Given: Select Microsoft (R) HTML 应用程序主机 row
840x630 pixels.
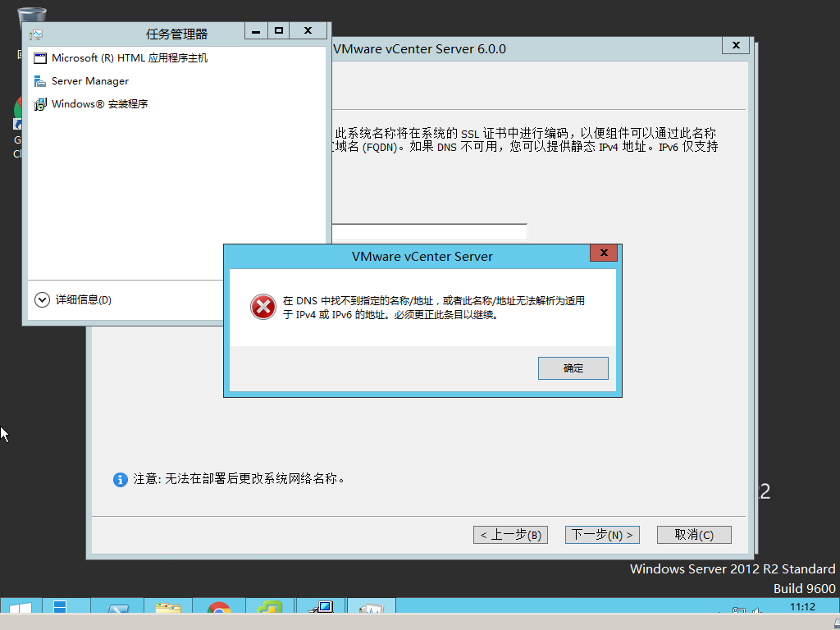Looking at the screenshot, I should (176, 58).
